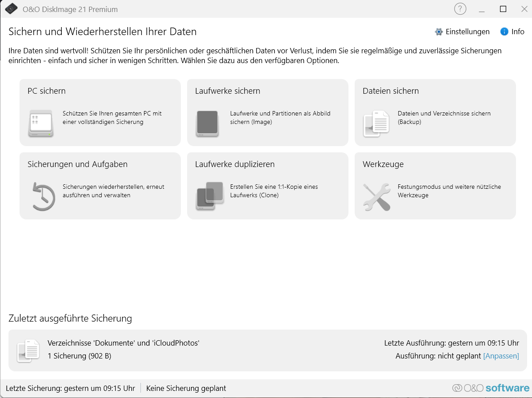Open the PC sichern tile
Screen dimensions: 532x398
[x=100, y=112]
